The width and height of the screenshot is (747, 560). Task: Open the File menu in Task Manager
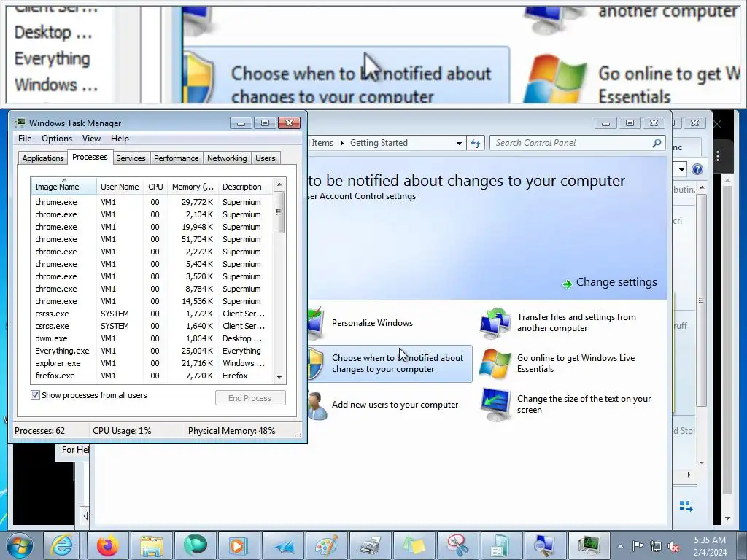(x=25, y=139)
